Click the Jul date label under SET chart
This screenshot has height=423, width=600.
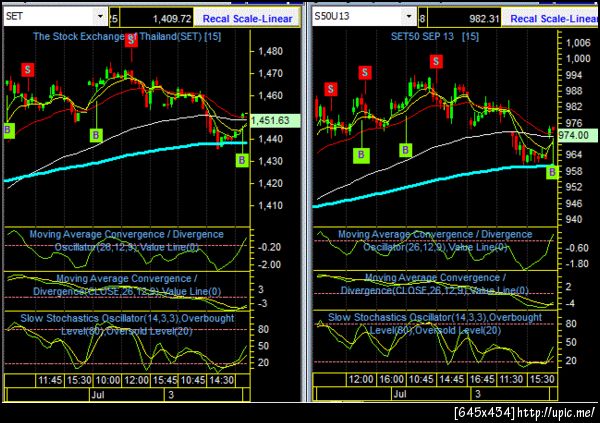[98, 395]
